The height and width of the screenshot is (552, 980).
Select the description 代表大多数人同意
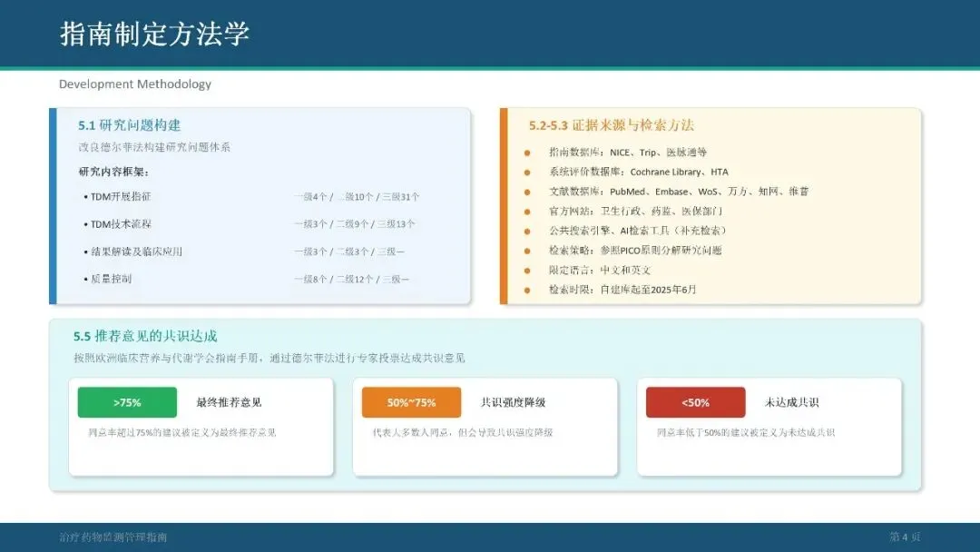click(463, 432)
